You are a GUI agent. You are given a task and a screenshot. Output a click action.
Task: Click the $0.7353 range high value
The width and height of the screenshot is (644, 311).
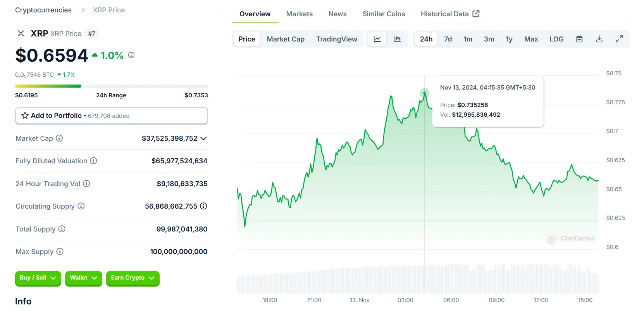click(196, 95)
